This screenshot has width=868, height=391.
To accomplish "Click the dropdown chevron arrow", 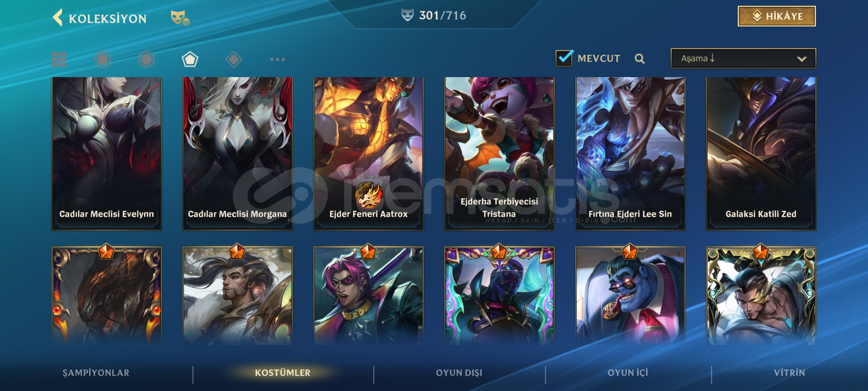I will pyautogui.click(x=802, y=59).
